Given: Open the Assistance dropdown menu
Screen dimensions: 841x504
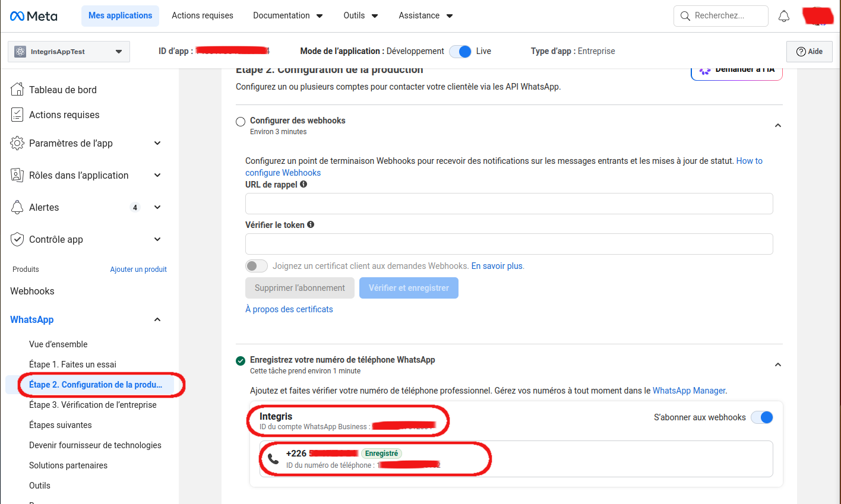Looking at the screenshot, I should (x=426, y=16).
